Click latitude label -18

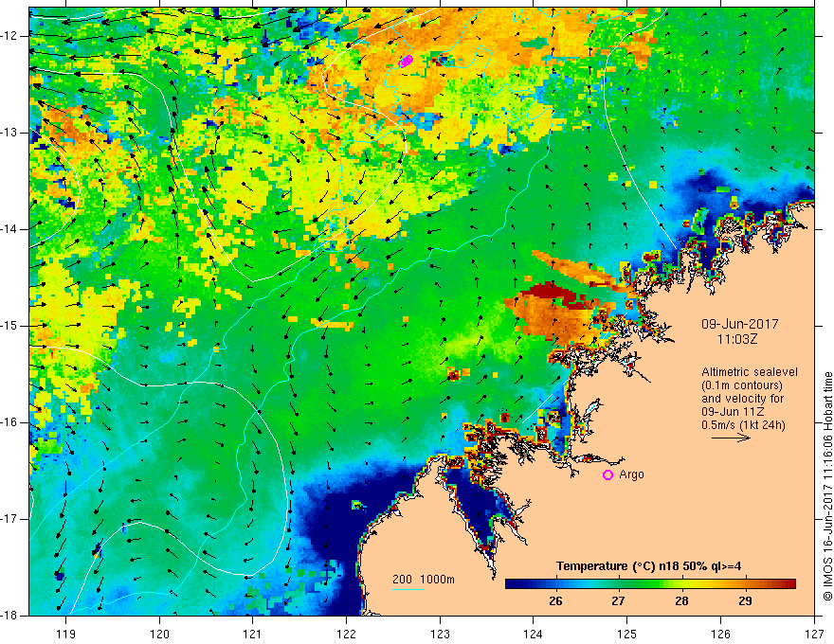tap(9, 616)
